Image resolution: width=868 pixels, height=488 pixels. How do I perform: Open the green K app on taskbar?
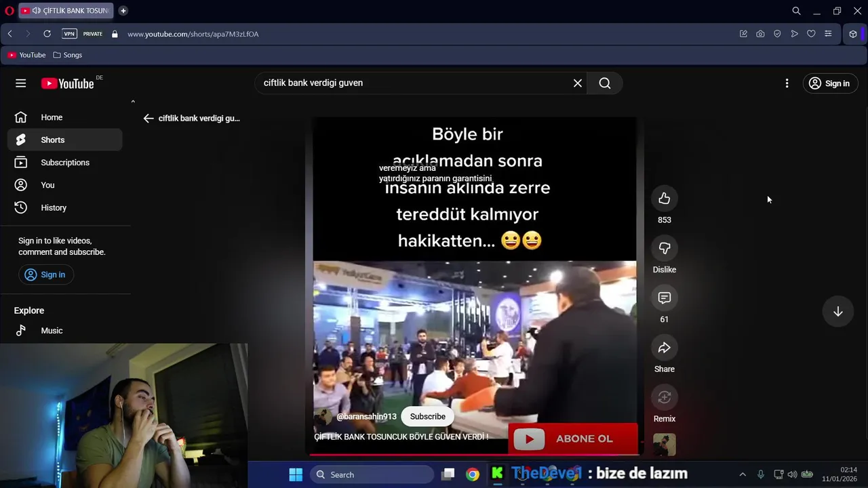(x=497, y=474)
